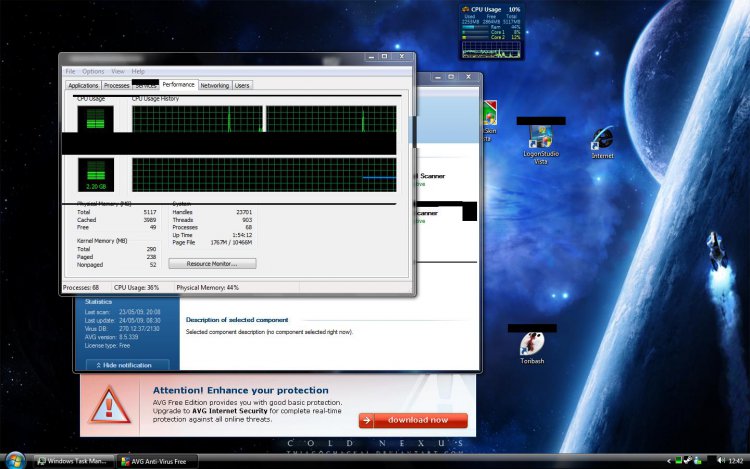Viewport: 750px width, 469px height.
Task: Switch to the Applications tab
Action: point(83,85)
